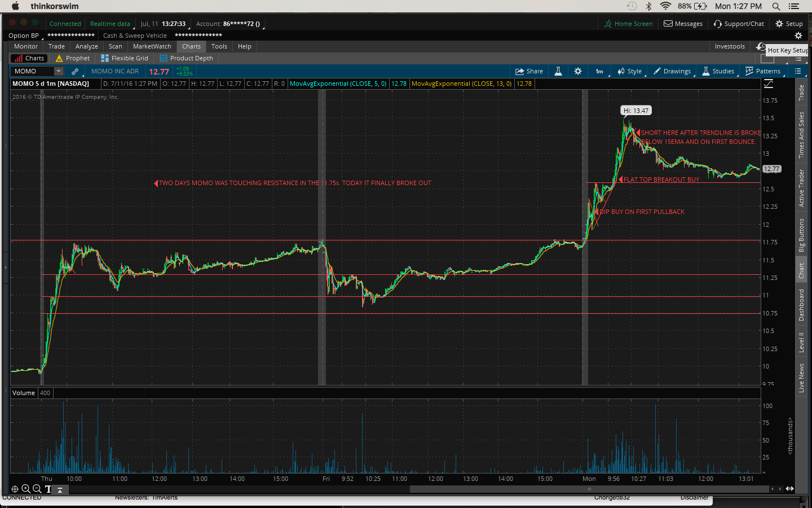Select the text drawing tool
The width and height of the screenshot is (812, 508).
(x=48, y=489)
